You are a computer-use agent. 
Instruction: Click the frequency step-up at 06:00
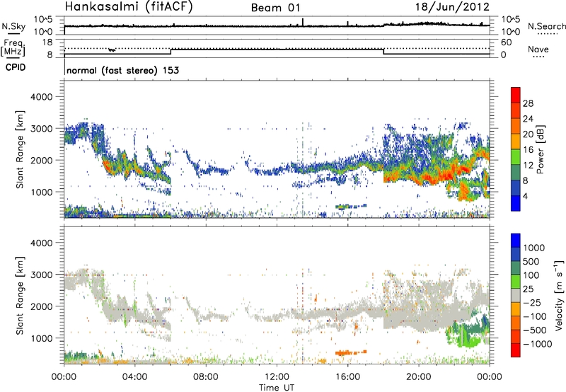[x=171, y=52]
